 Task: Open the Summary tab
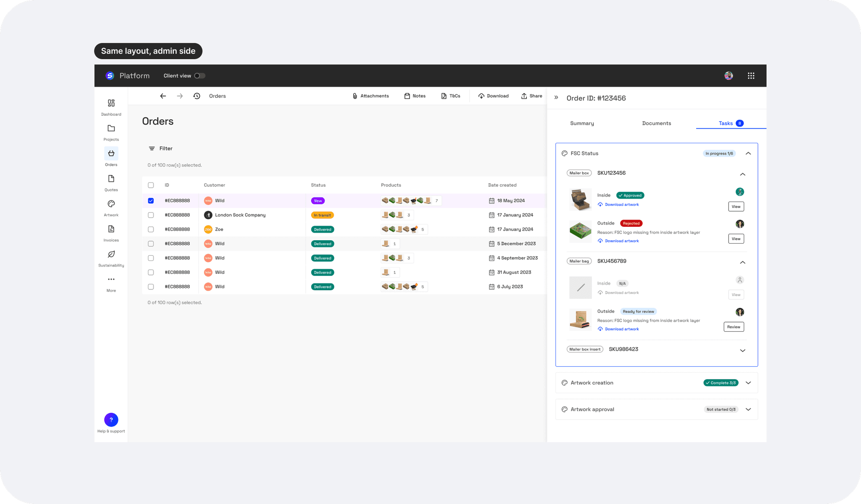click(582, 123)
